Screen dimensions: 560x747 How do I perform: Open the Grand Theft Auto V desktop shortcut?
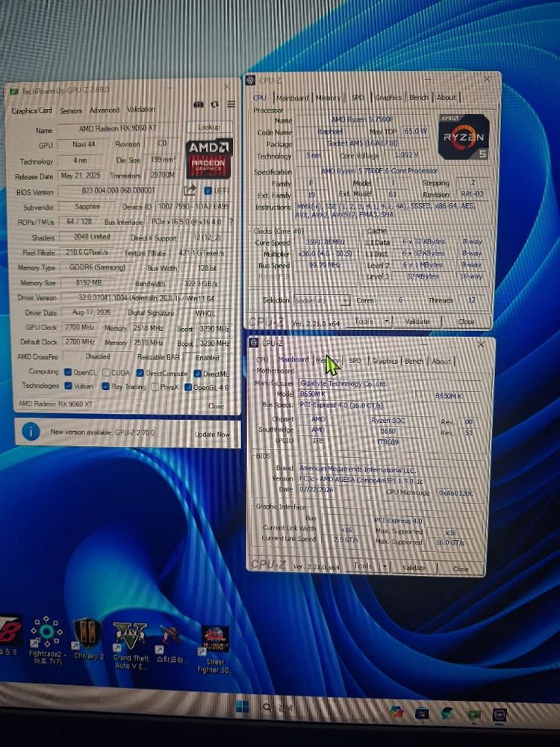(x=130, y=645)
